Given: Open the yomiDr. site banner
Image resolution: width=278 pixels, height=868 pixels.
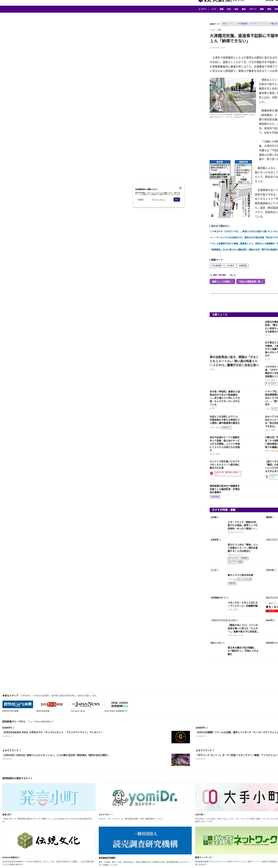Looking at the screenshot, I should [x=145, y=797].
